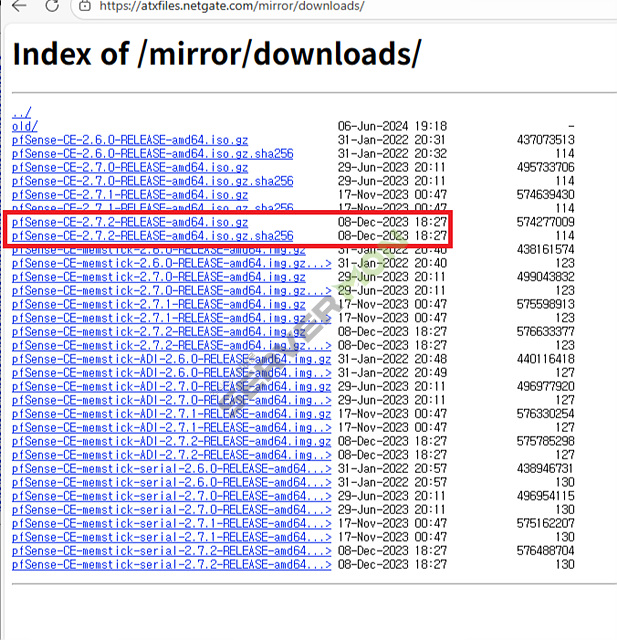Select the file size '576330254'

point(546,414)
